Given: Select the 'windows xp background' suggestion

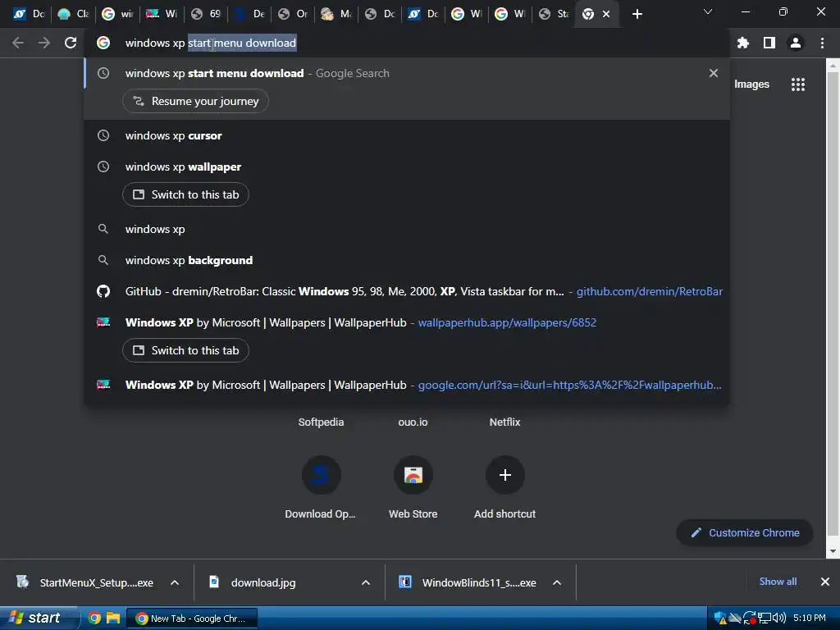Looking at the screenshot, I should [407, 260].
